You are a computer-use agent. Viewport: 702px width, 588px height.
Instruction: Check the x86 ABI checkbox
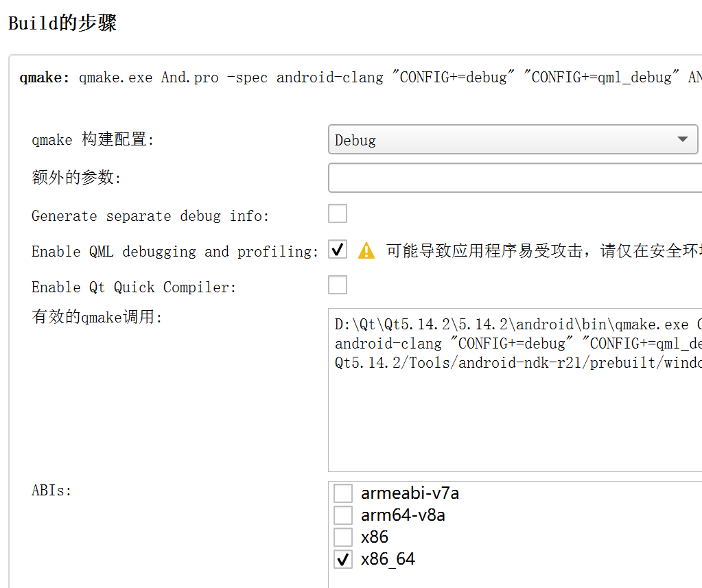[x=343, y=537]
